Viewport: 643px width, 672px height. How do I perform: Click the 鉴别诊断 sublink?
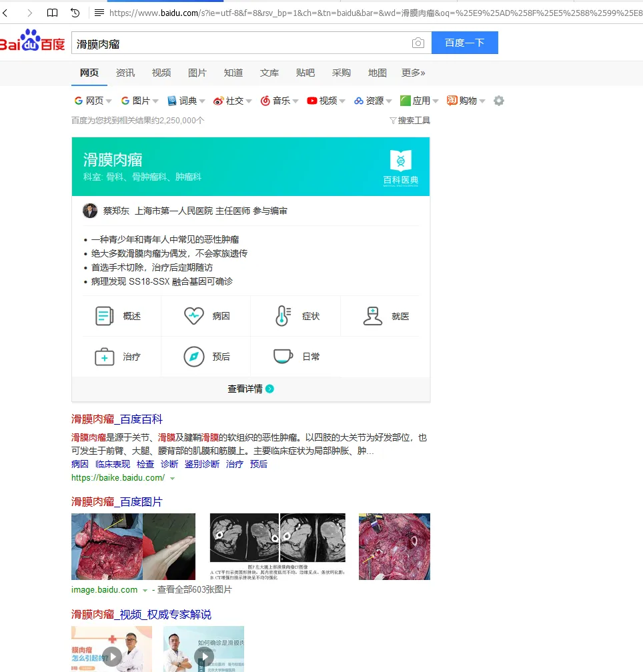[202, 464]
